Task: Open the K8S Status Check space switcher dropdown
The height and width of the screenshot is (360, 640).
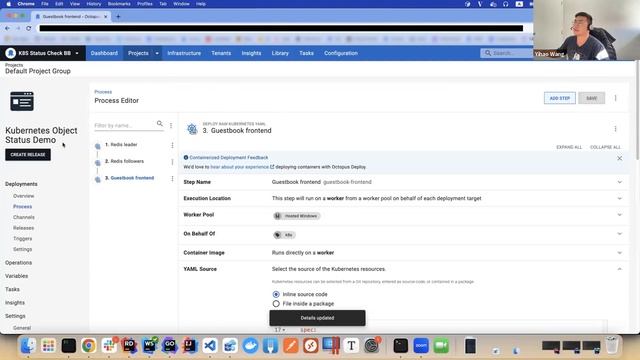Action: pos(77,53)
